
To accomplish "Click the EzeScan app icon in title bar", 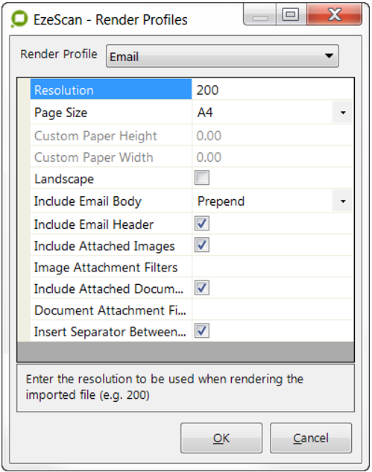I will pos(19,19).
